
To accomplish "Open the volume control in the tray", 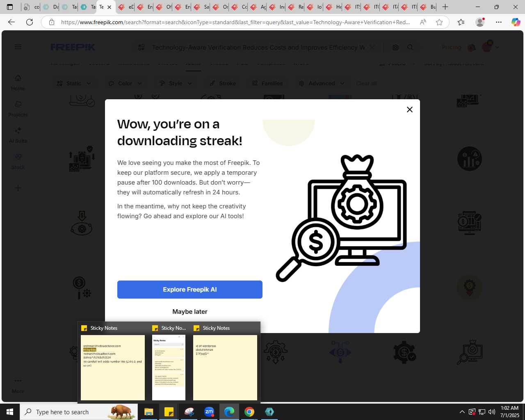I will [x=491, y=412].
